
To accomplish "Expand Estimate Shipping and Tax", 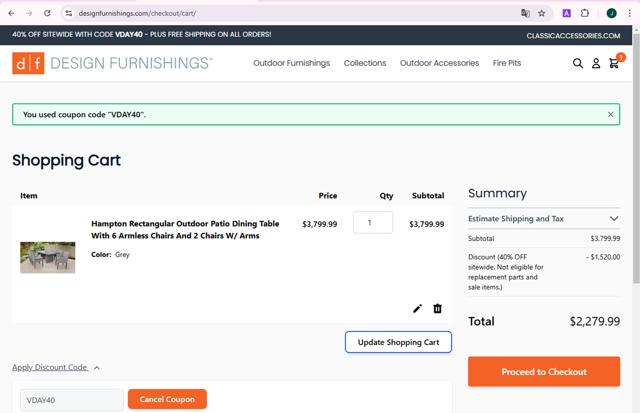I will point(543,219).
